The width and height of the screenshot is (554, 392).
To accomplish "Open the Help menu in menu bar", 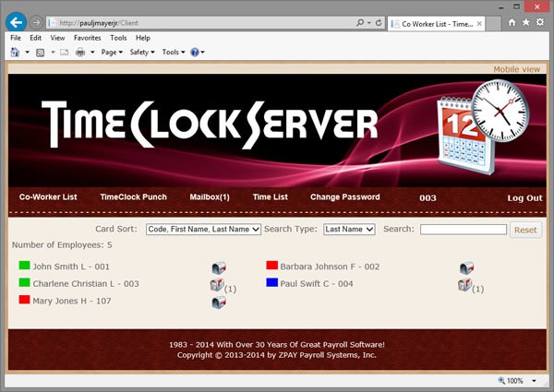I will tap(143, 38).
